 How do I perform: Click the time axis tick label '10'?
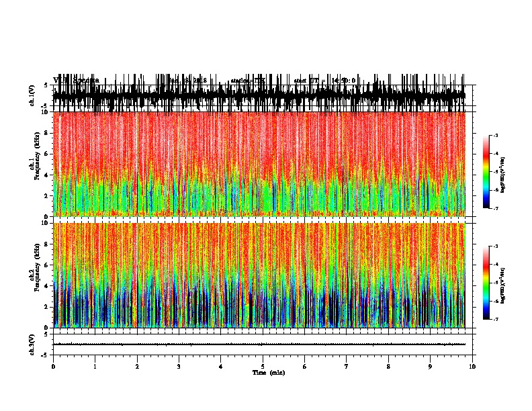click(472, 367)
